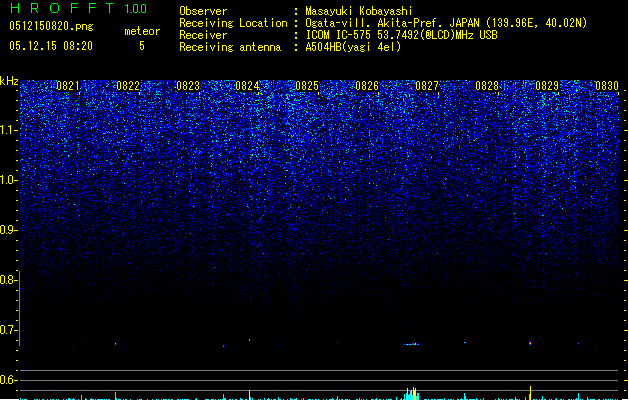Click the observer name Masayuki Kobayashi

359,11
